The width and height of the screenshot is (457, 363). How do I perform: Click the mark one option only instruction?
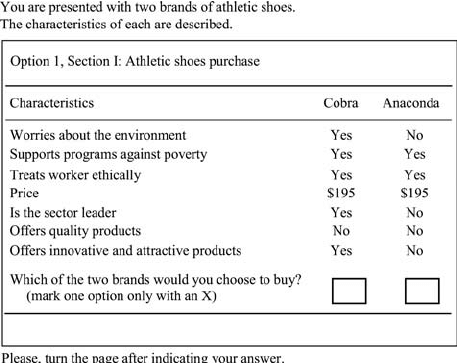coord(121,296)
